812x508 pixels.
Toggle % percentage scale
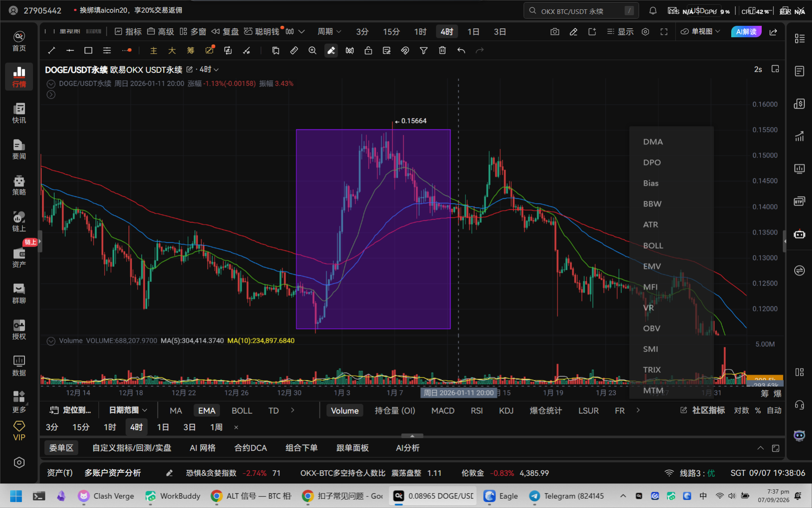click(758, 410)
